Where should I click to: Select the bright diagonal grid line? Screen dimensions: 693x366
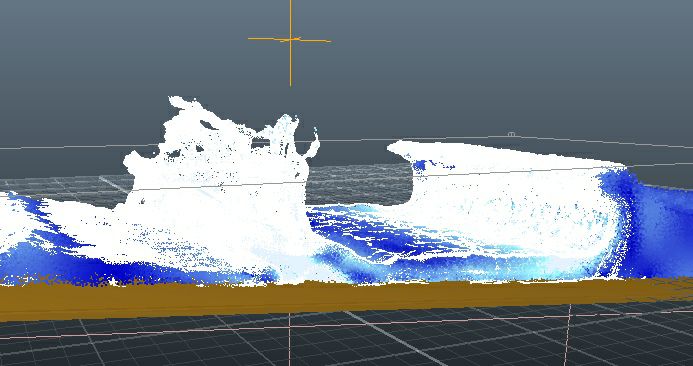[x=389, y=337]
